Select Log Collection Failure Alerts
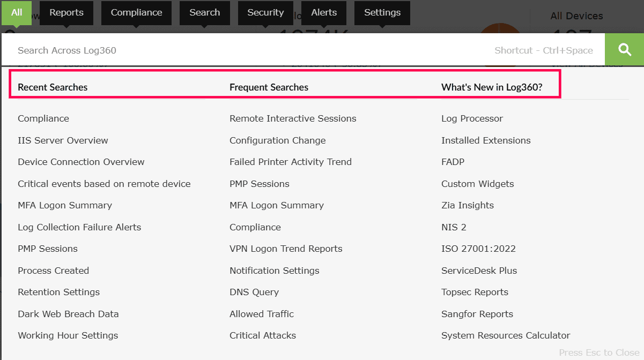This screenshot has height=360, width=644. point(79,227)
